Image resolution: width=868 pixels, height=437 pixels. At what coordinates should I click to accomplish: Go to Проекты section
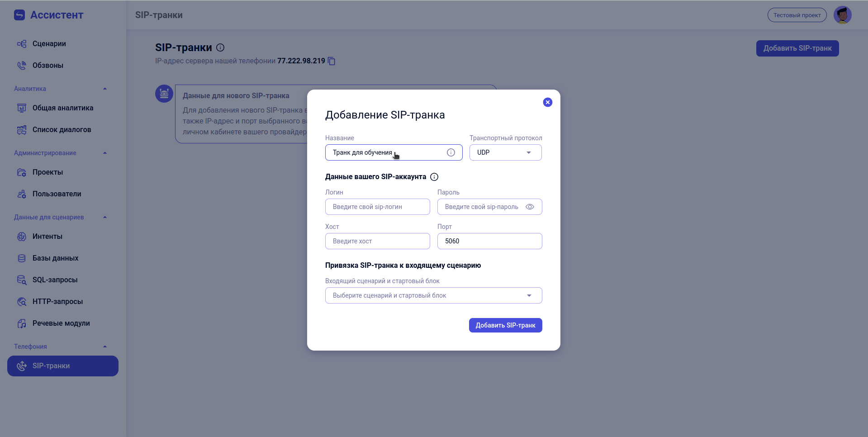pos(47,172)
